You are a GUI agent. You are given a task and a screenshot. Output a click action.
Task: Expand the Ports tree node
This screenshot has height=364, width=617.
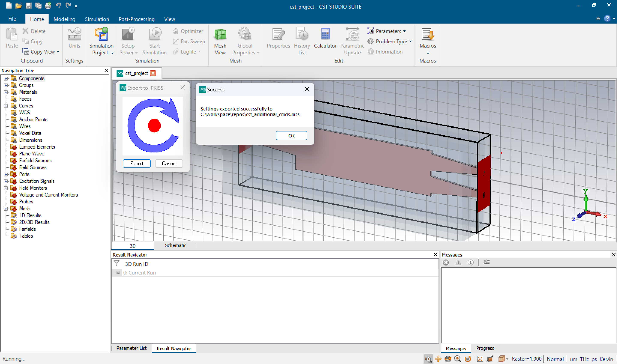tap(6, 174)
